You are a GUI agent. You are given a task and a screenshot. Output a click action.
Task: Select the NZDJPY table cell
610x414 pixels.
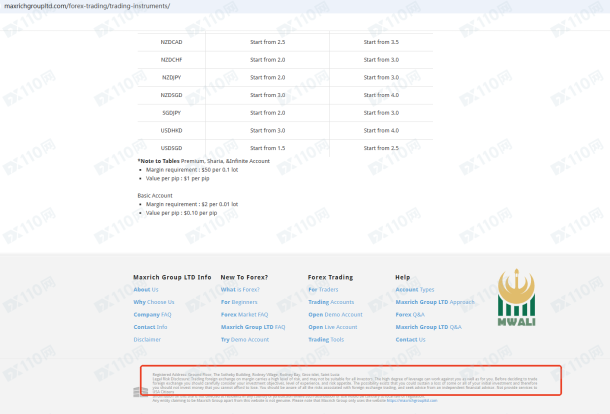click(172, 77)
